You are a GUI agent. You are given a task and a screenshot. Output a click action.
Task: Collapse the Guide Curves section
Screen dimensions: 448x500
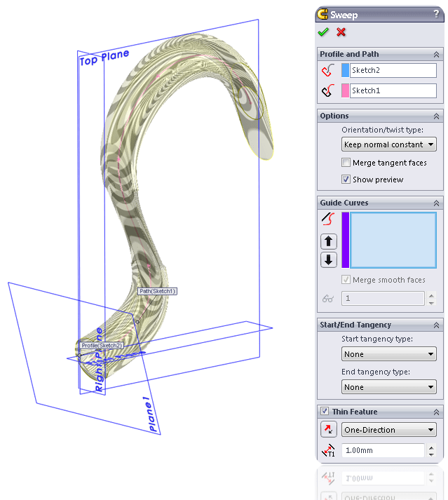436,203
